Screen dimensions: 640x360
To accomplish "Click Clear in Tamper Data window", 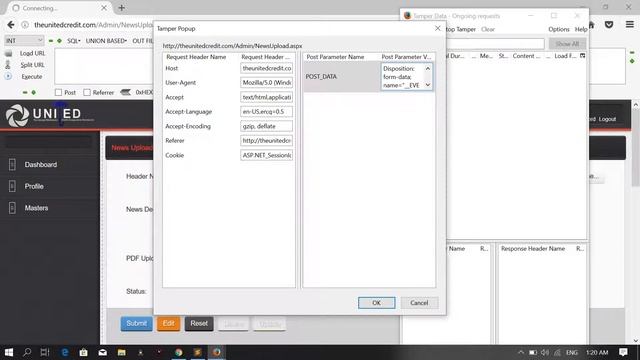I will [x=488, y=29].
